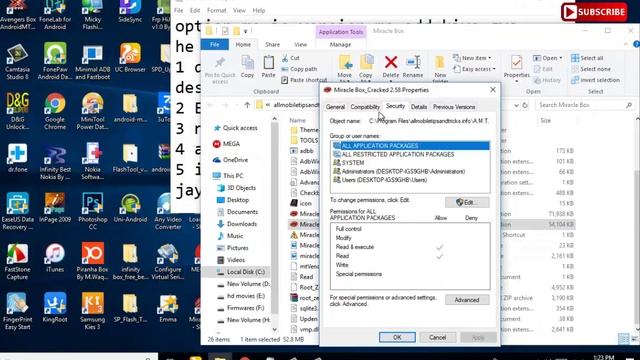
Task: Open MEGA in navigation pane
Action: pos(227,144)
